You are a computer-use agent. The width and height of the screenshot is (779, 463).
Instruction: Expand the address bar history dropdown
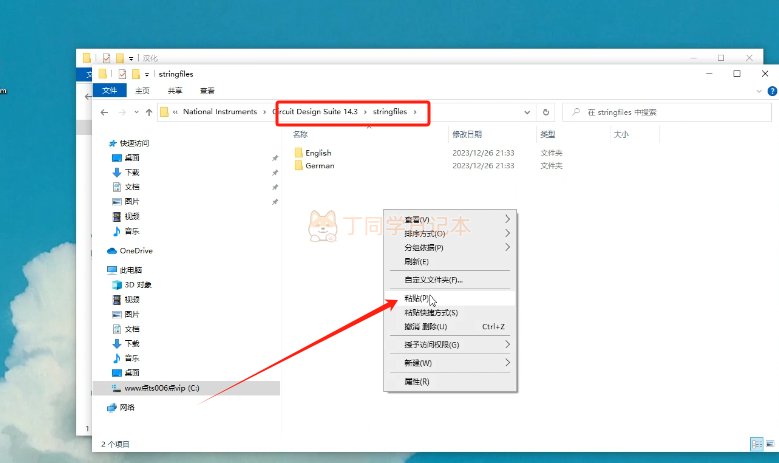pos(527,112)
